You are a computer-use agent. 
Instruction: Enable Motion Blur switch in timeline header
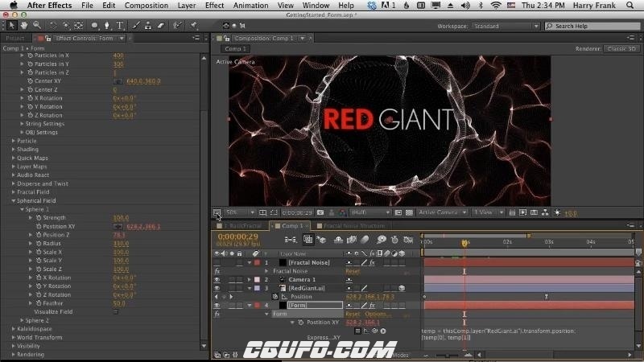coord(365,240)
